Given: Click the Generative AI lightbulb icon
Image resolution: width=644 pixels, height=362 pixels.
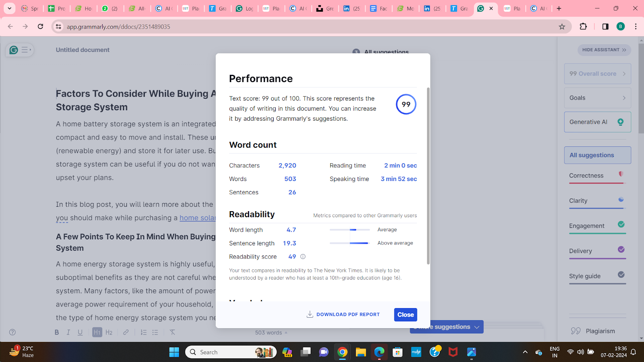Looking at the screenshot, I should 621,122.
